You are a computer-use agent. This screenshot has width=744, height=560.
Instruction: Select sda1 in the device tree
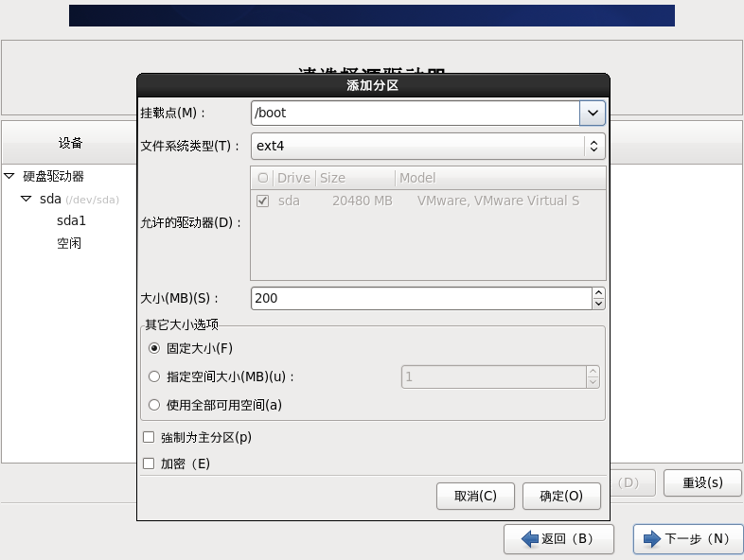pyautogui.click(x=71, y=221)
